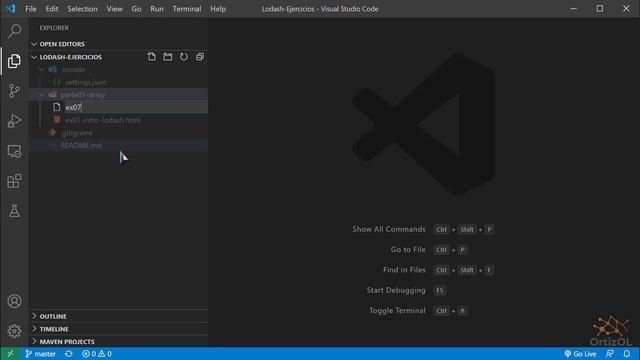Open the Selection menu

click(82, 9)
